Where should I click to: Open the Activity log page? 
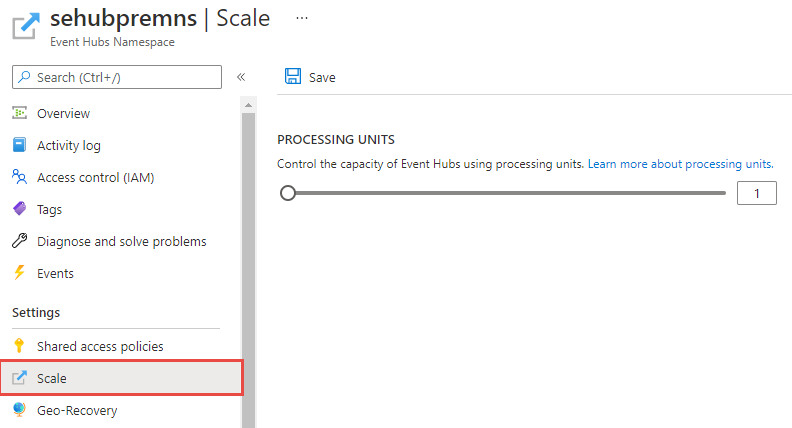[x=68, y=145]
